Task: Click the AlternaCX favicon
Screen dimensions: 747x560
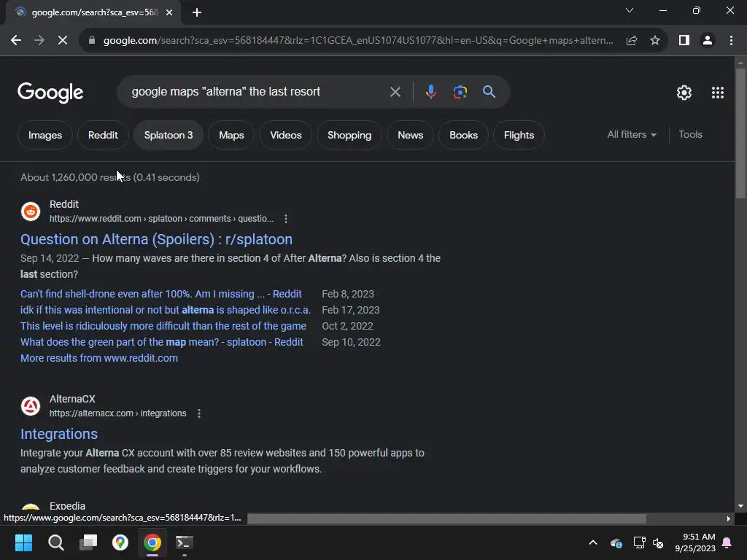Action: pos(31,406)
